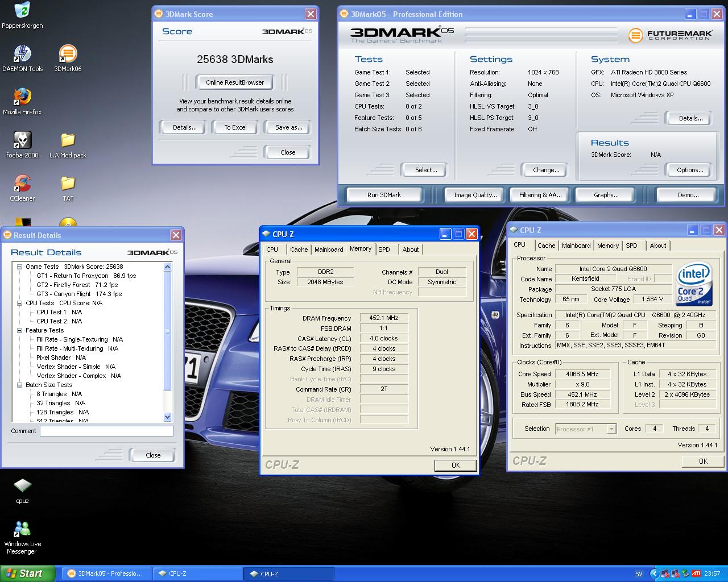Click OK in the right CPU-Z window

(x=703, y=462)
